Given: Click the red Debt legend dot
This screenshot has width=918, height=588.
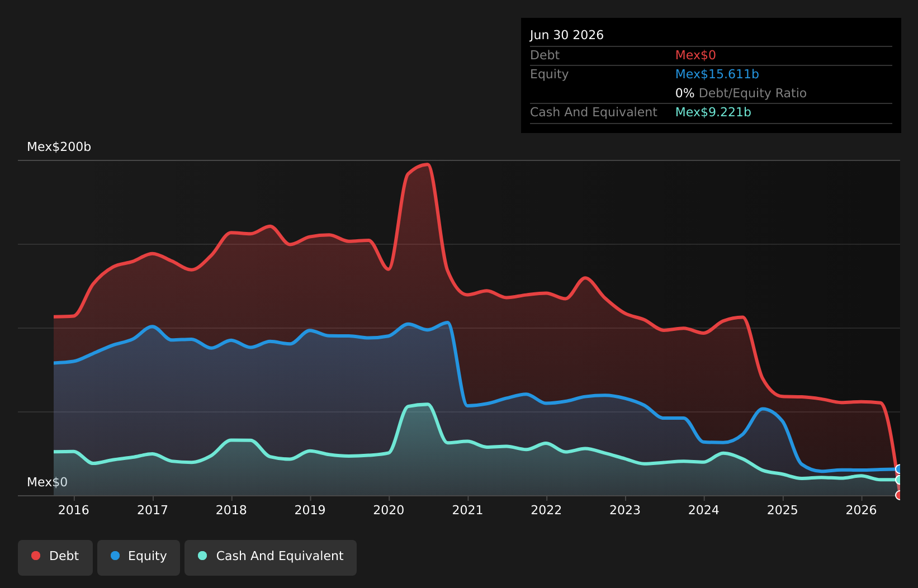Looking at the screenshot, I should [36, 556].
